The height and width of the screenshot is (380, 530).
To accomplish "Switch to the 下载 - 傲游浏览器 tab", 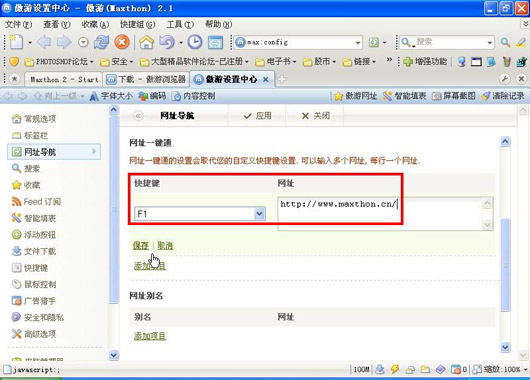I will 146,80.
